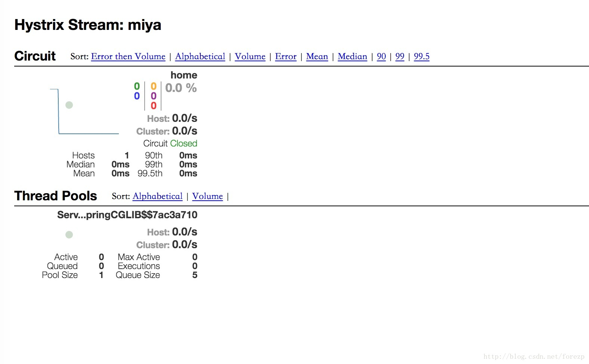Sort circuits Alphabetical link
This screenshot has height=364, width=589.
(200, 56)
